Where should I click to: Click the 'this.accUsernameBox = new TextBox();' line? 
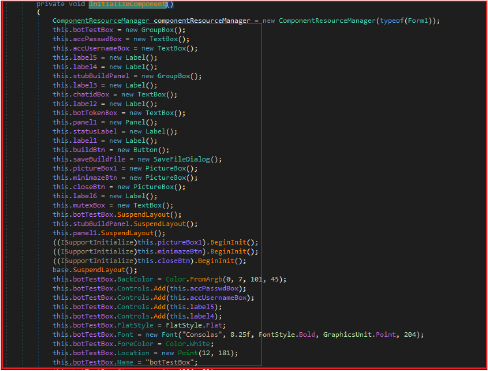tap(125, 48)
